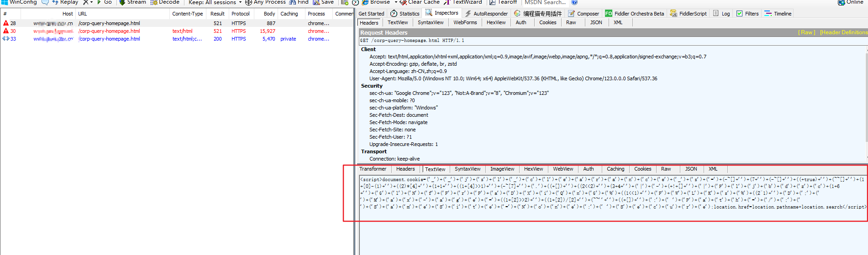The image size is (868, 255).
Task: Click the Connection: keep-alive header line
Action: coord(395,159)
